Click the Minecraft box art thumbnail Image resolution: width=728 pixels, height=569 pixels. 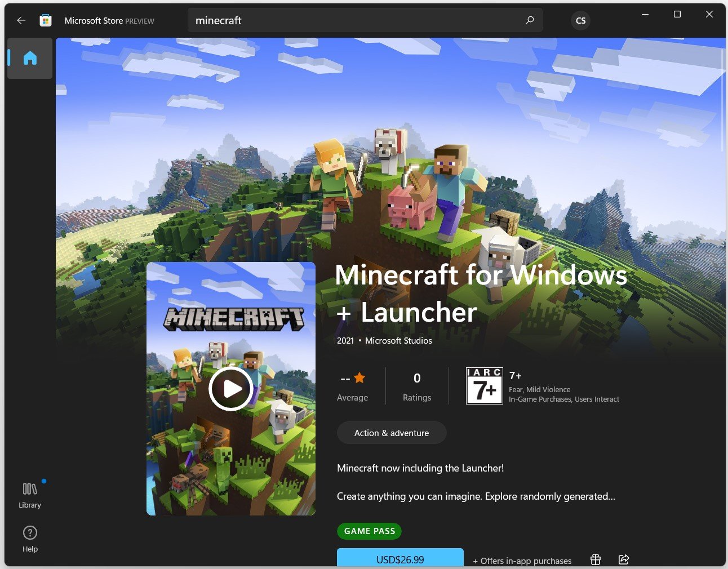[x=231, y=389]
